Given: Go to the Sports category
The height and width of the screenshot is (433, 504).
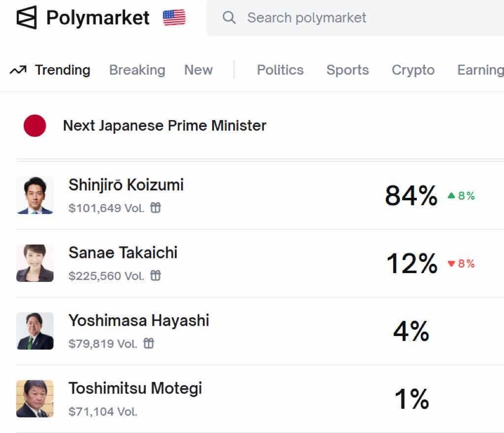Looking at the screenshot, I should pos(347,70).
